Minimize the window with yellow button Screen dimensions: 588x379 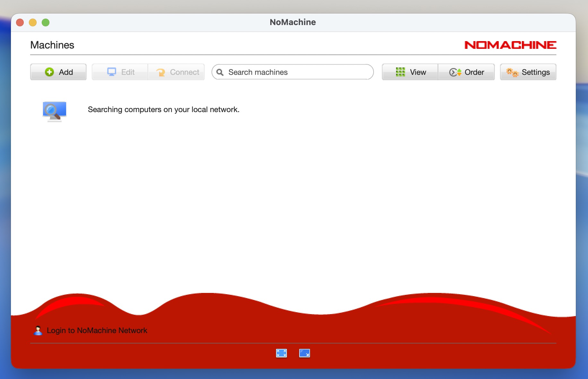(x=33, y=22)
